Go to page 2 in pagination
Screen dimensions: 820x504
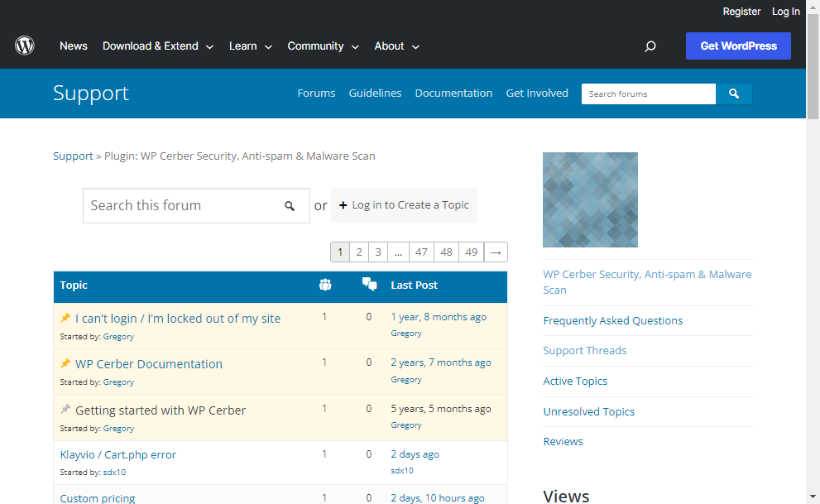359,252
